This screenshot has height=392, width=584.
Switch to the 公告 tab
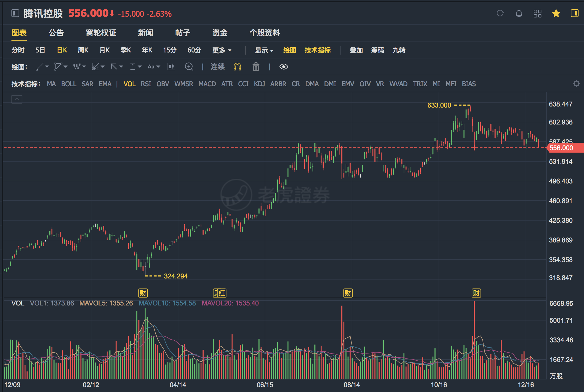point(56,33)
